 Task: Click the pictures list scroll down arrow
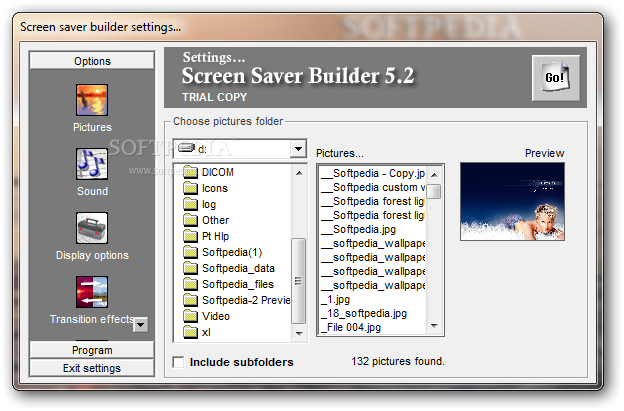(435, 326)
